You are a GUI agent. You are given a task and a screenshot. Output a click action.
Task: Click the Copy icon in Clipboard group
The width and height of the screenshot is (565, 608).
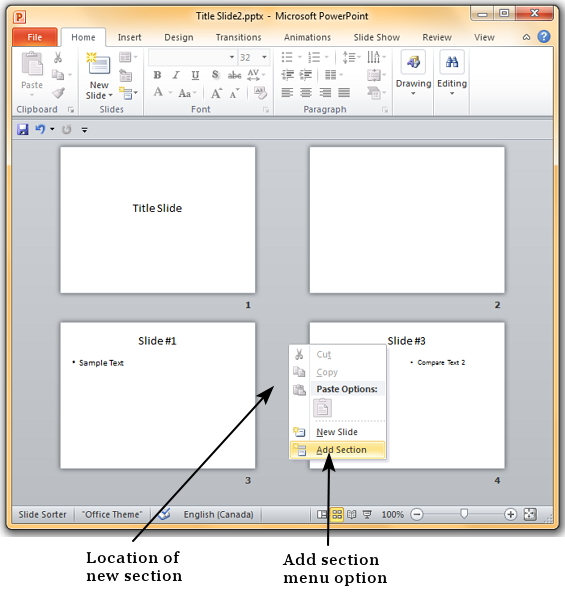[x=58, y=74]
